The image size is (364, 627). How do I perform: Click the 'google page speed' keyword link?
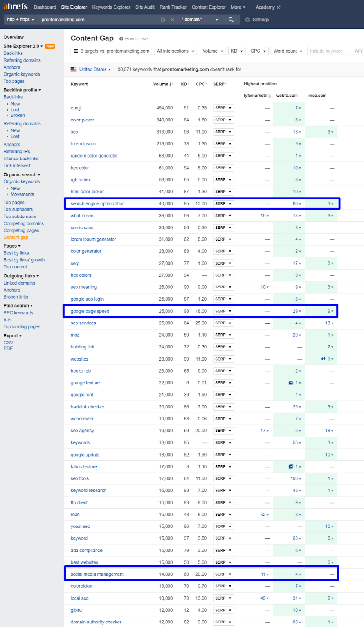(90, 312)
